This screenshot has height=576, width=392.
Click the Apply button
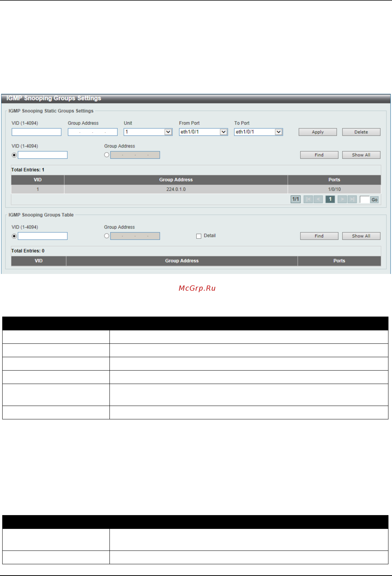pos(317,132)
